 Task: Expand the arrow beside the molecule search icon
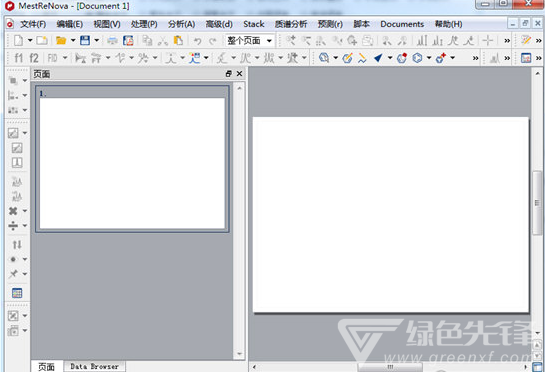point(336,58)
